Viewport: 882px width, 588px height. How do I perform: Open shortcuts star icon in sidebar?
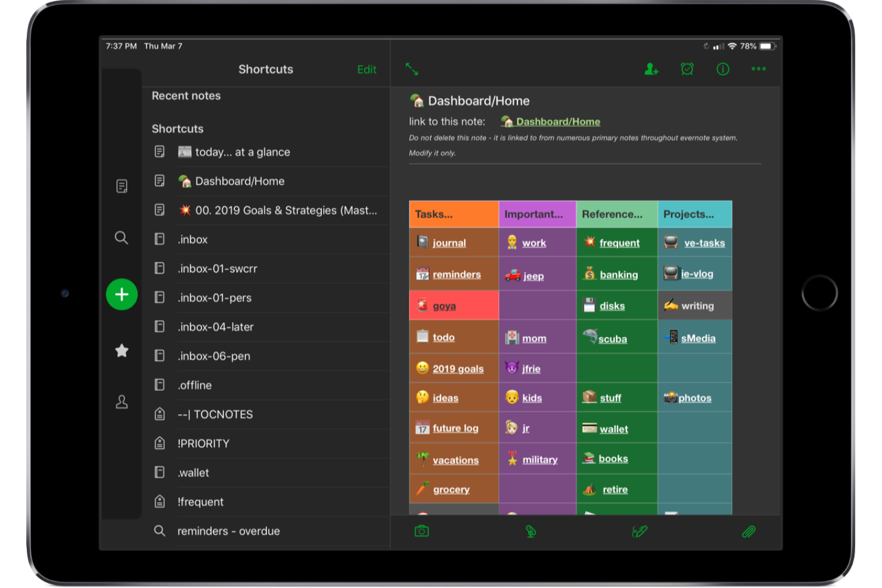tap(122, 350)
